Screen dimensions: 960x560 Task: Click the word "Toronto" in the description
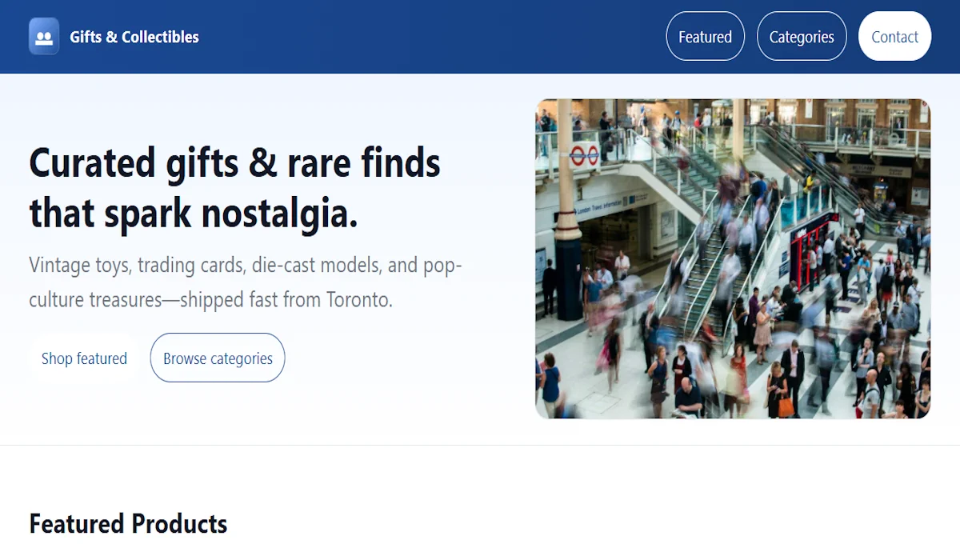[x=359, y=300]
